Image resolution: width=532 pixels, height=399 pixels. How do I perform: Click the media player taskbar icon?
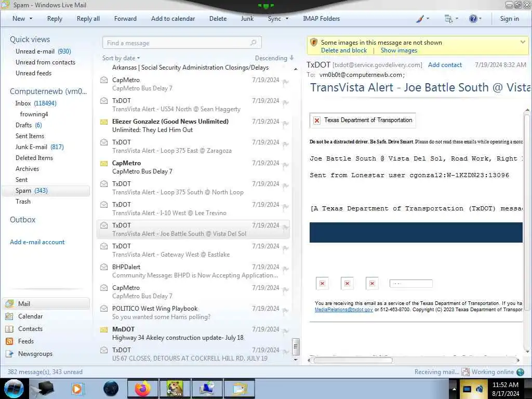pos(77,389)
